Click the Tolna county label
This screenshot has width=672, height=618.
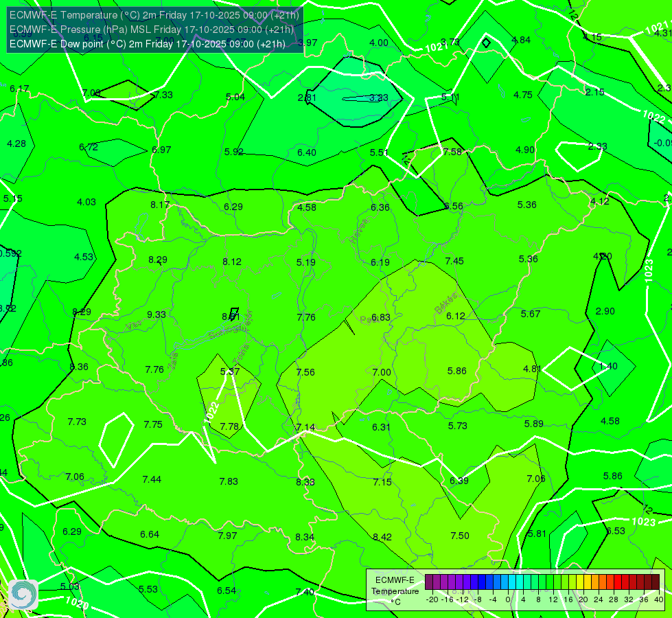pos(240,354)
